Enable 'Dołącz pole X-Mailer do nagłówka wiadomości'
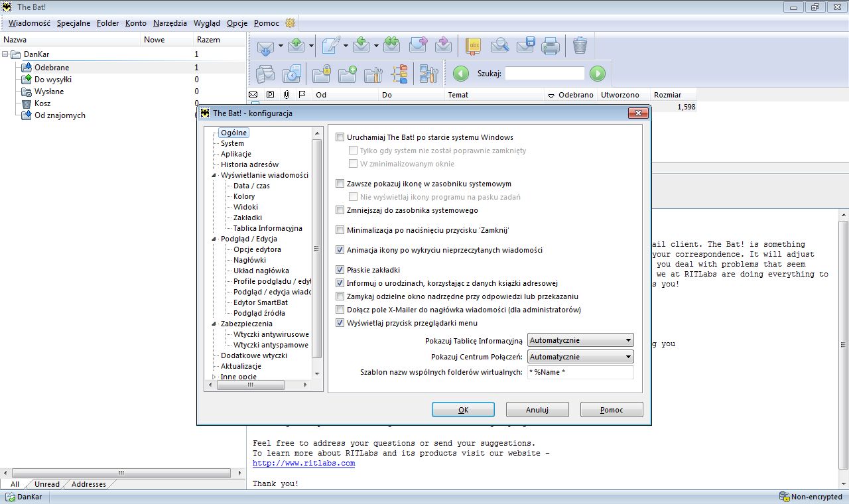The image size is (849, 504). (340, 310)
